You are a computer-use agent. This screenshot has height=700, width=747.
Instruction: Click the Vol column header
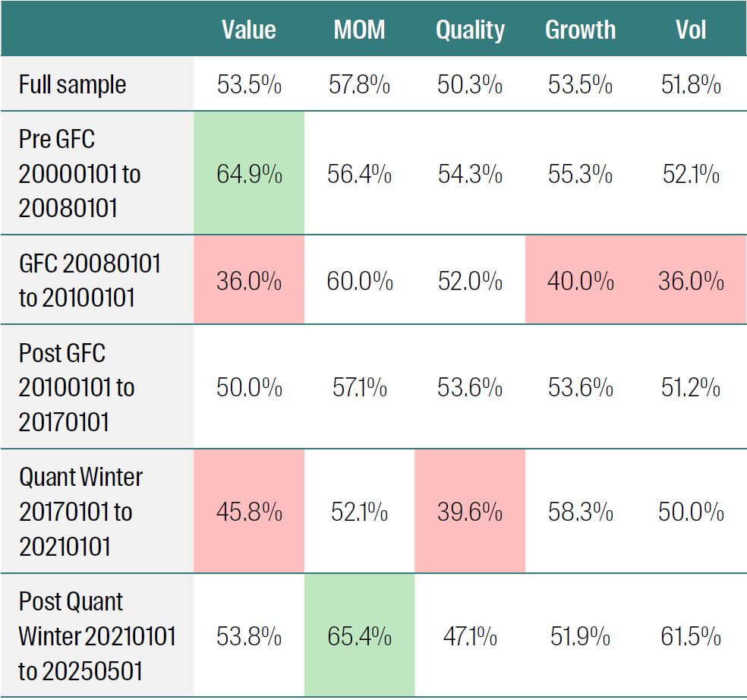[691, 30]
